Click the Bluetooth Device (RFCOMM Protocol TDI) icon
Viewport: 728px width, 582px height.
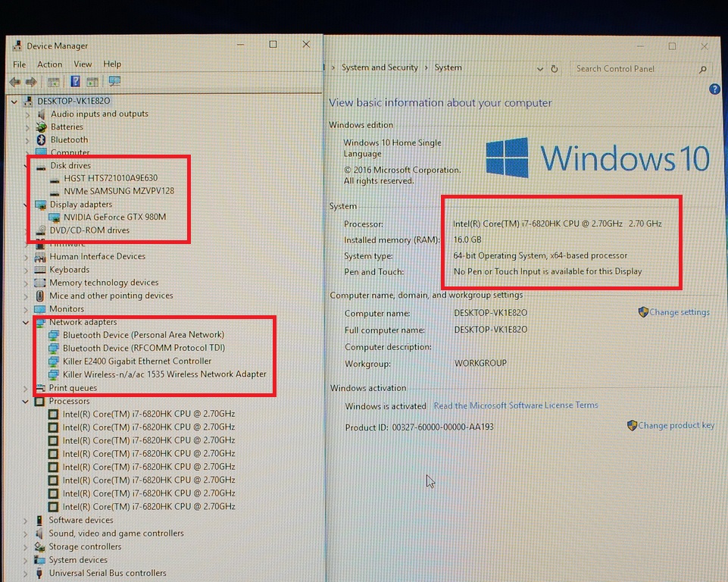53,347
